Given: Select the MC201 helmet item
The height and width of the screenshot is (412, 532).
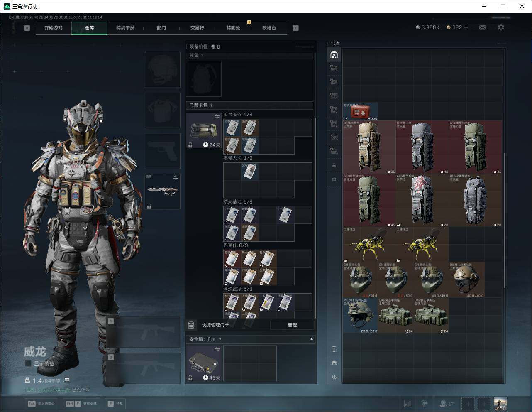Looking at the screenshot, I should tap(361, 315).
